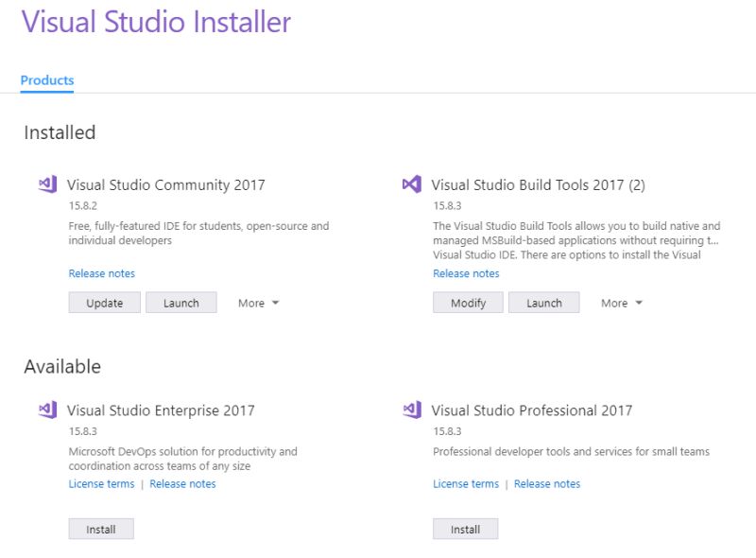The image size is (756, 558).
Task: Click the Visual Studio Professional 2017 icon
Action: pyautogui.click(x=412, y=410)
